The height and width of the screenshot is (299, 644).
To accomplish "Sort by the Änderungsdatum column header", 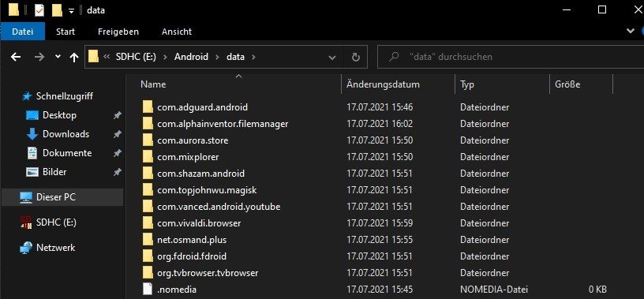I will pos(383,84).
